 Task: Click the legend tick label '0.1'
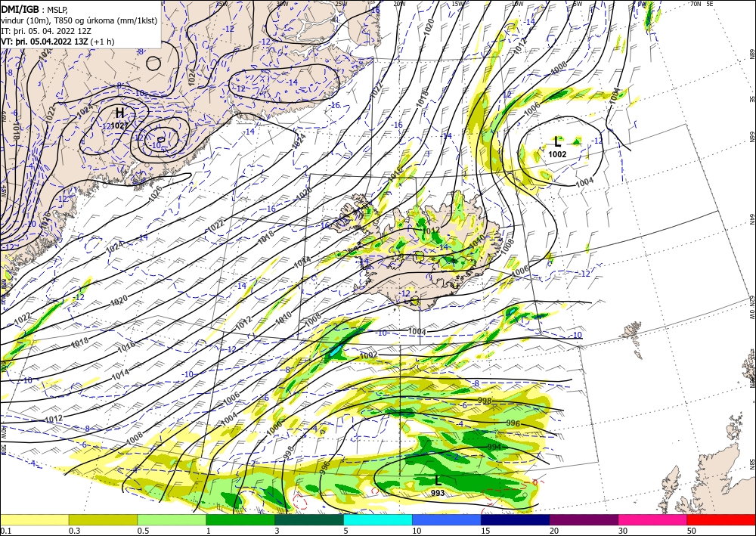(x=5, y=531)
